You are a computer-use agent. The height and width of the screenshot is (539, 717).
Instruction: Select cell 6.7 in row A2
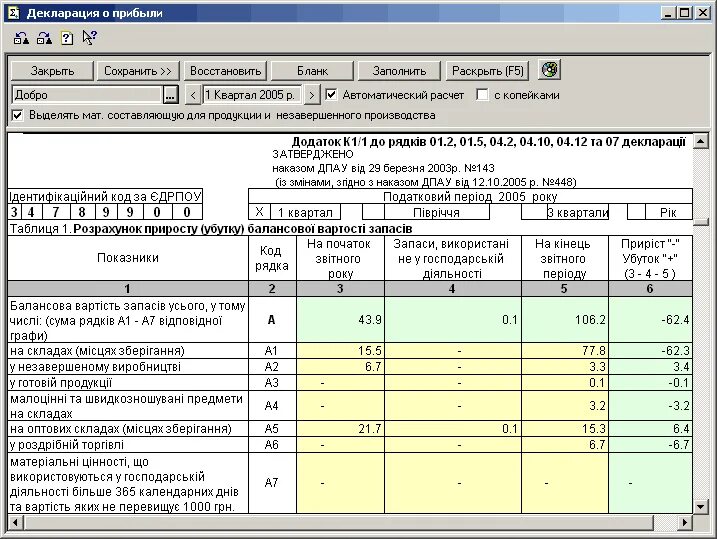(341, 367)
